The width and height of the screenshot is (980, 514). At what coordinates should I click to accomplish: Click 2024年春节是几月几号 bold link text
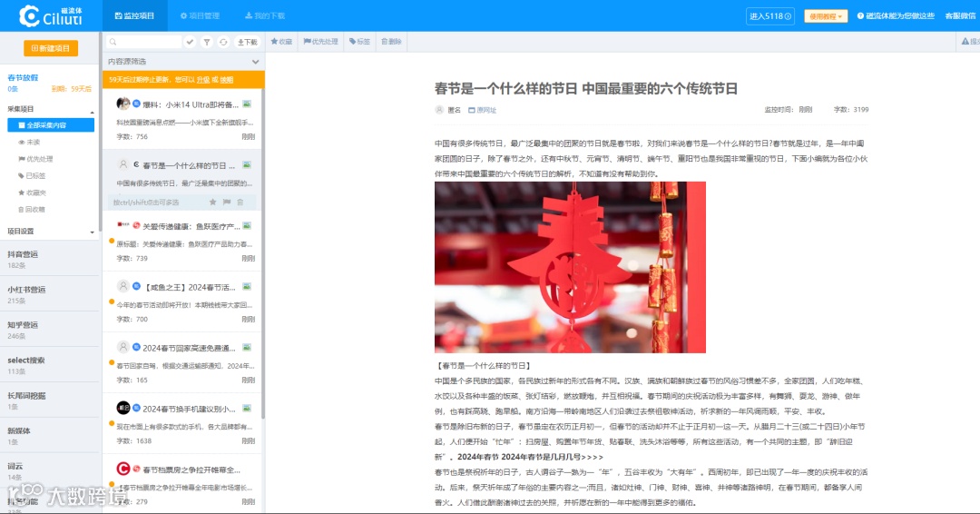tap(530, 457)
